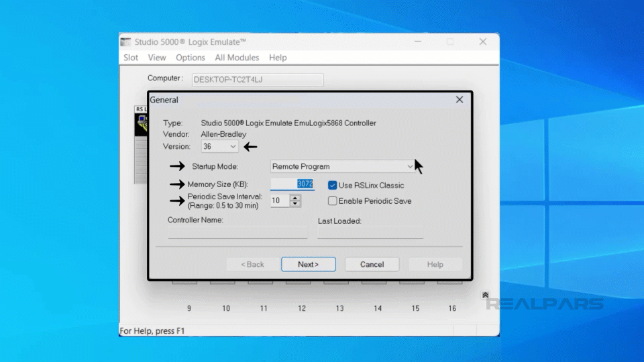The image size is (644, 362).
Task: Open the Help menu
Action: pyautogui.click(x=278, y=58)
